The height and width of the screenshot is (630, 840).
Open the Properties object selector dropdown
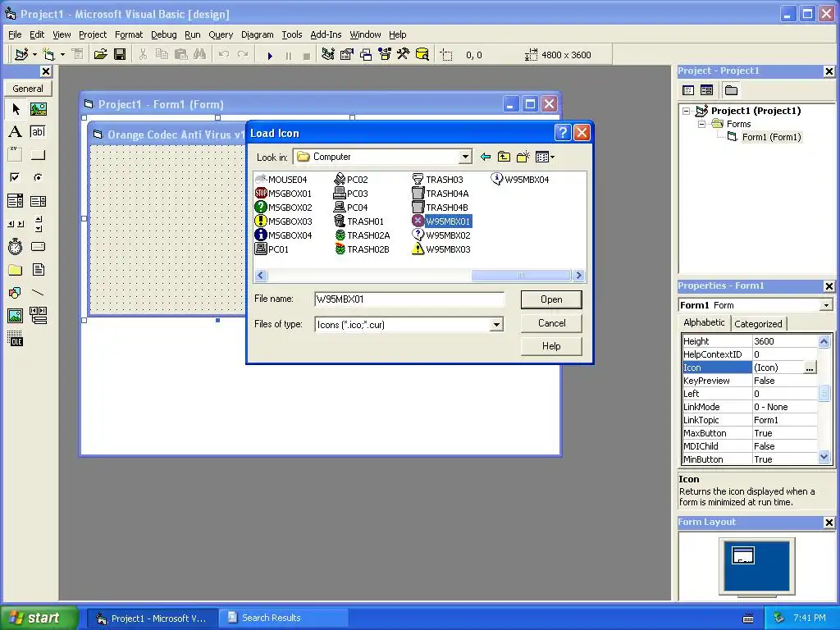(826, 305)
